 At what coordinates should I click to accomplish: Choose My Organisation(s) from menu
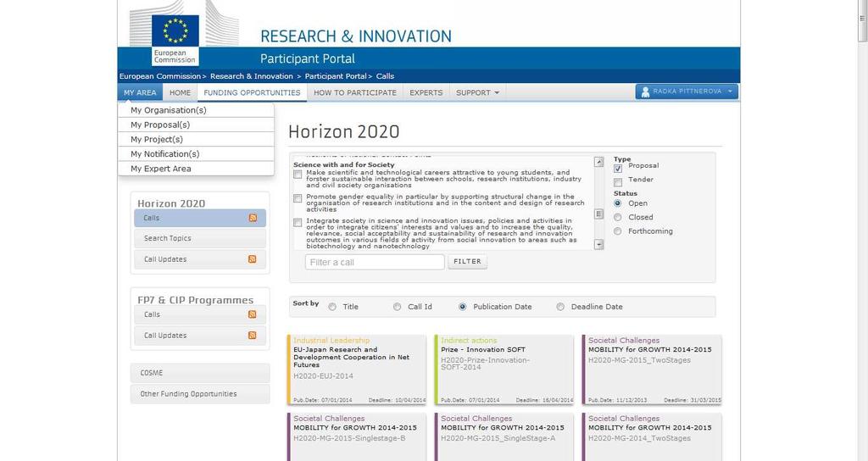click(196, 110)
